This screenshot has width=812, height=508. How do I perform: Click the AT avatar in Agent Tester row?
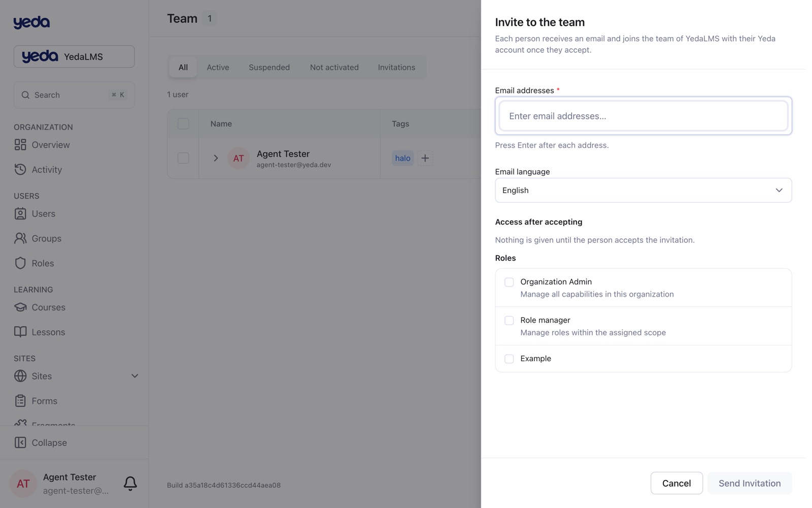[x=239, y=158]
